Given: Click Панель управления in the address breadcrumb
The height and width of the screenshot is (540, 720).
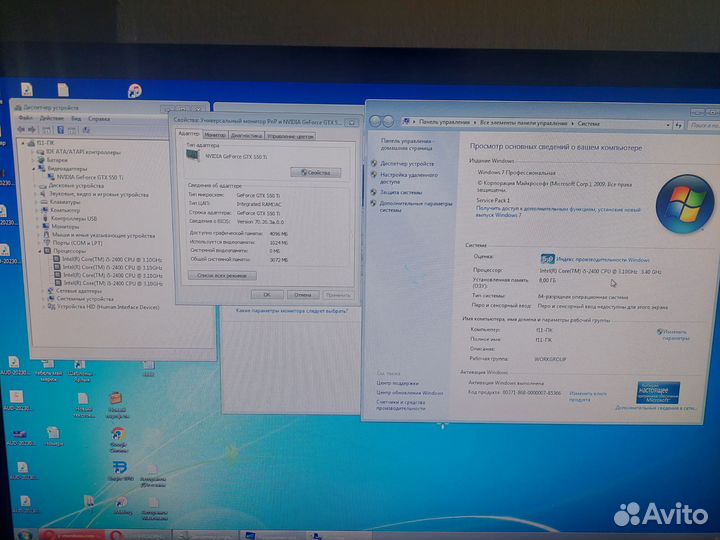Looking at the screenshot, I should [x=444, y=122].
